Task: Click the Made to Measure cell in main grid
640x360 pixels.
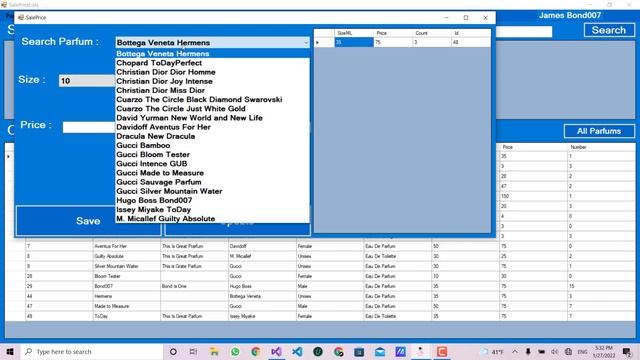Action: tap(127, 306)
